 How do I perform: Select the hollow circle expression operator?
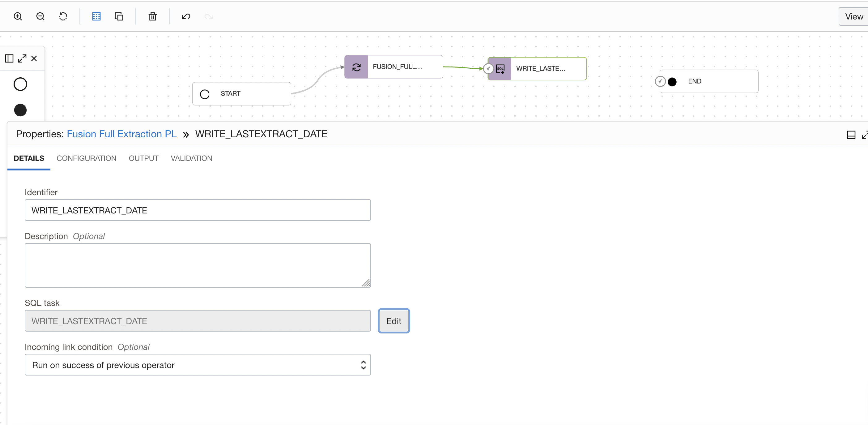click(20, 84)
